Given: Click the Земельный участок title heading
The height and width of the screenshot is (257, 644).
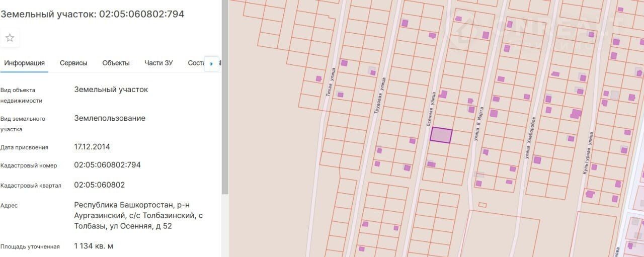Looking at the screenshot, I should click(x=92, y=14).
